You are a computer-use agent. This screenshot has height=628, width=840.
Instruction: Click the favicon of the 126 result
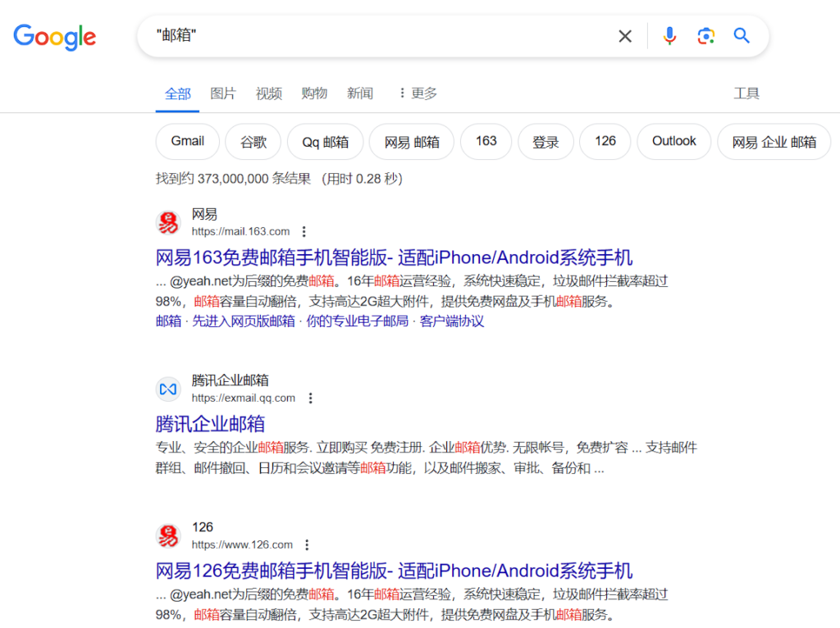[168, 536]
